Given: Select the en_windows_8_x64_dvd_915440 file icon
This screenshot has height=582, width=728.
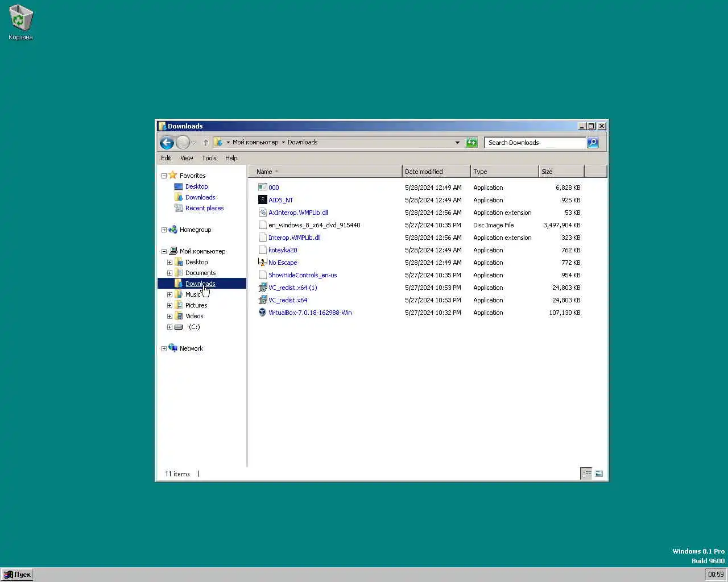Looking at the screenshot, I should point(262,225).
